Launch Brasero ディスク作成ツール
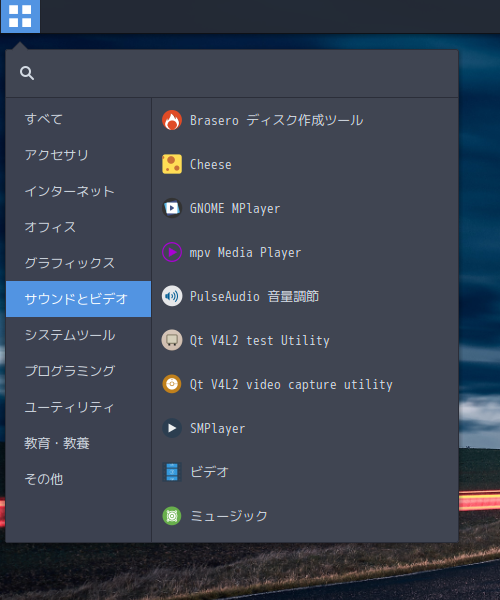 pyautogui.click(x=277, y=120)
